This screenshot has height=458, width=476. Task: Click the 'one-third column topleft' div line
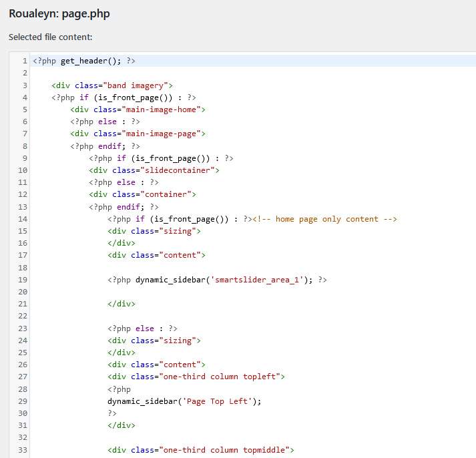(x=196, y=377)
